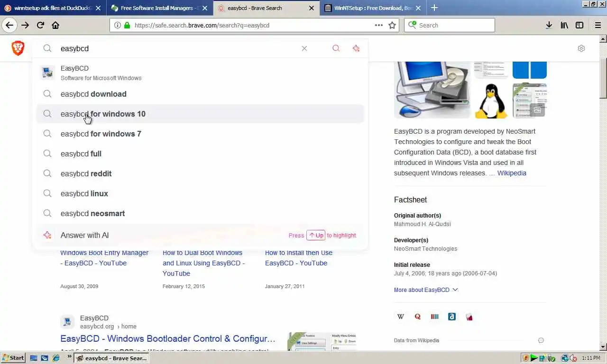The height and width of the screenshot is (364, 607).
Task: Submit search with red magnifier icon
Action: pyautogui.click(x=336, y=48)
